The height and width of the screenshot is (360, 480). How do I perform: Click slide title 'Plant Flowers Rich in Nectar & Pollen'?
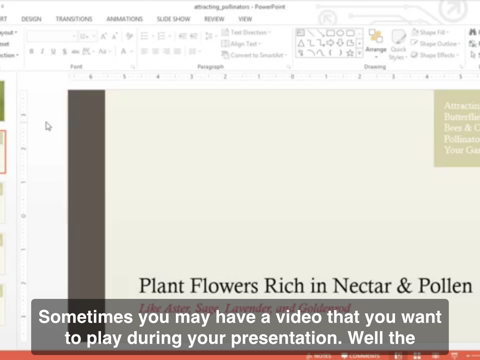pyautogui.click(x=305, y=286)
